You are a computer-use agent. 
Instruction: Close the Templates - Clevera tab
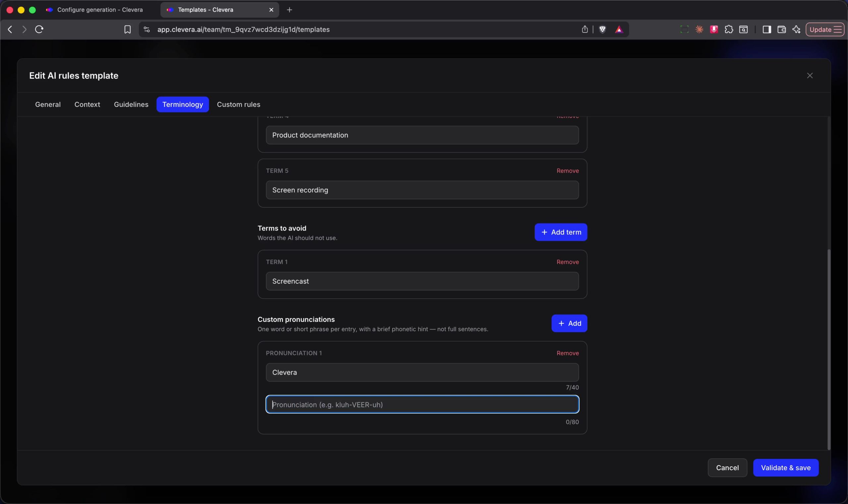pos(271,10)
